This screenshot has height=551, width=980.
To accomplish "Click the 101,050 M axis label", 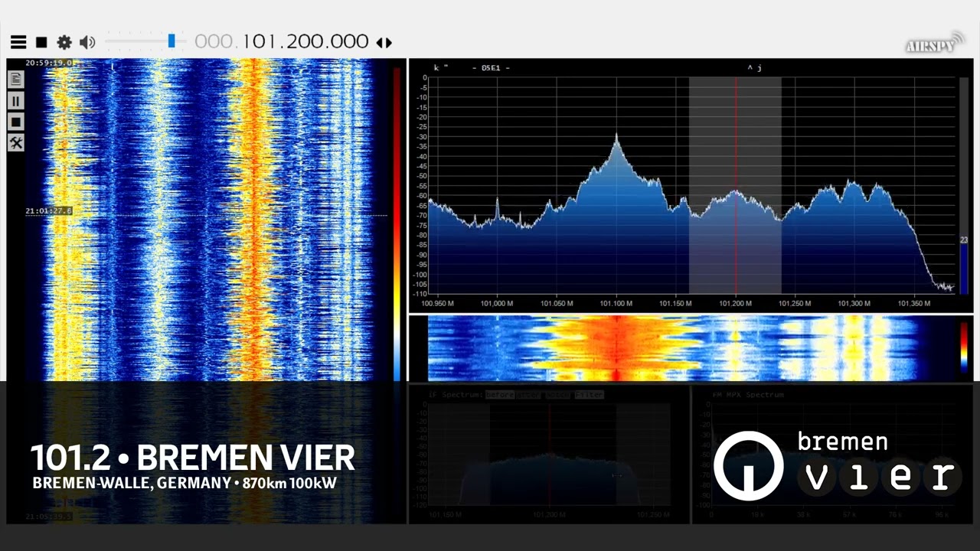I will point(557,304).
